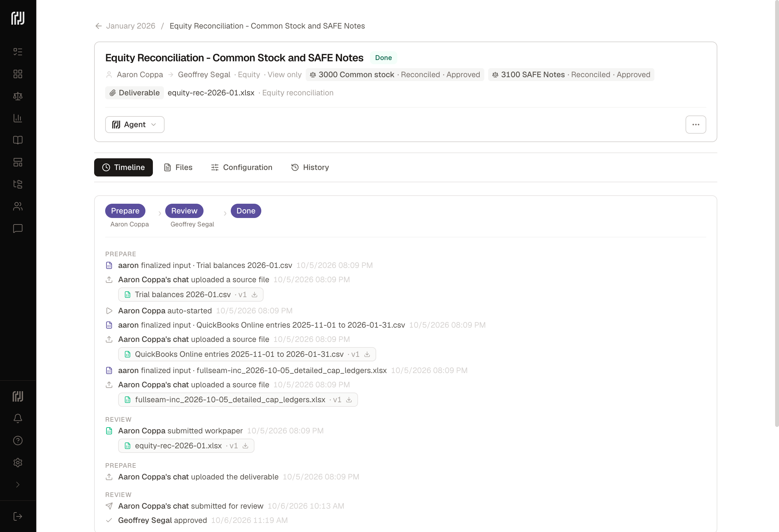
Task: Open the help question mark icon
Action: [x=18, y=440]
